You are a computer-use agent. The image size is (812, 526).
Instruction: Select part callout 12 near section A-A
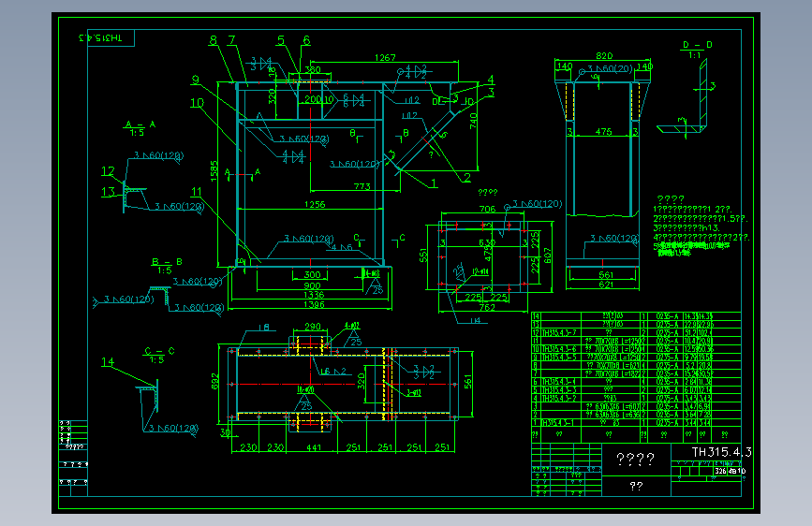(108, 171)
